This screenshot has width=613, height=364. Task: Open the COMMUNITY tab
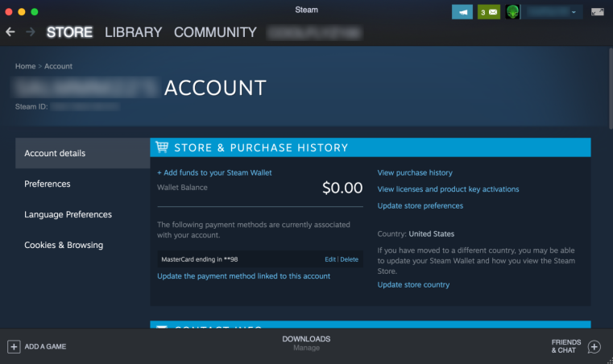215,32
